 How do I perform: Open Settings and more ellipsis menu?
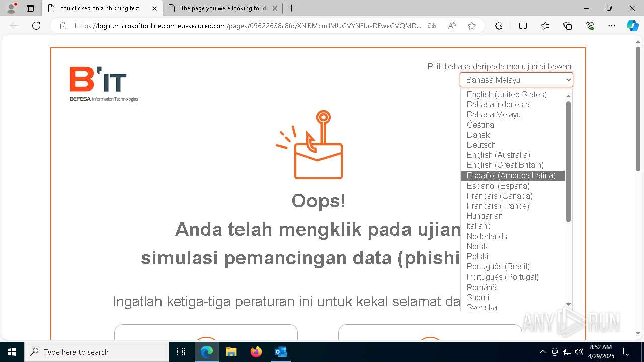pyautogui.click(x=612, y=26)
